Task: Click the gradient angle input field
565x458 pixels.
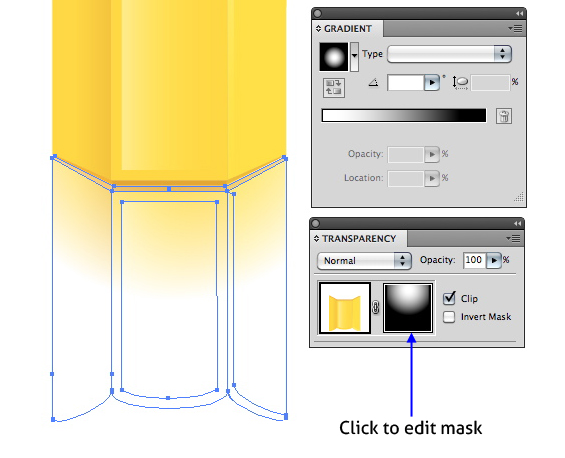Action: (405, 83)
